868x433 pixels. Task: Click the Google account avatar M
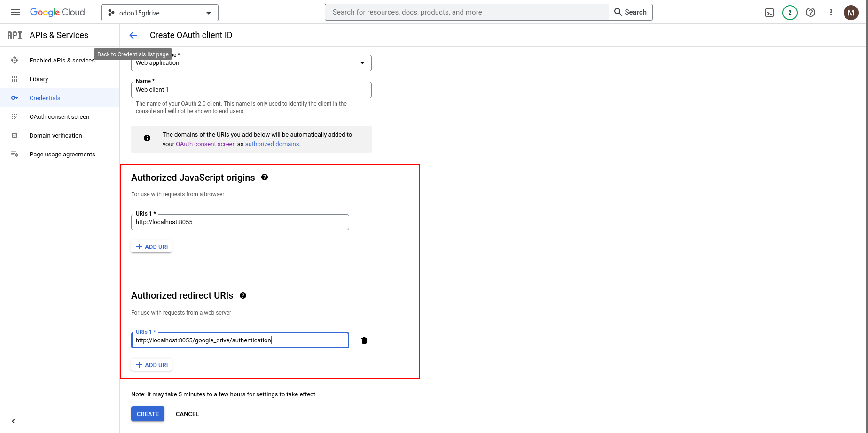[x=851, y=13]
